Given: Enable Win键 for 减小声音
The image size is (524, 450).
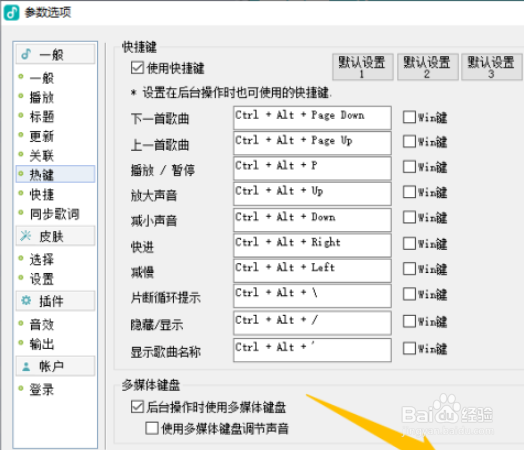Looking at the screenshot, I should [x=409, y=217].
